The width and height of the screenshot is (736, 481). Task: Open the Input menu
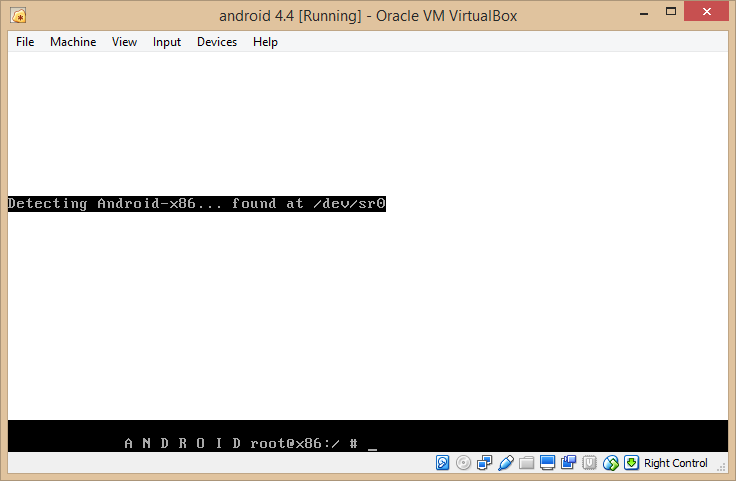point(167,42)
